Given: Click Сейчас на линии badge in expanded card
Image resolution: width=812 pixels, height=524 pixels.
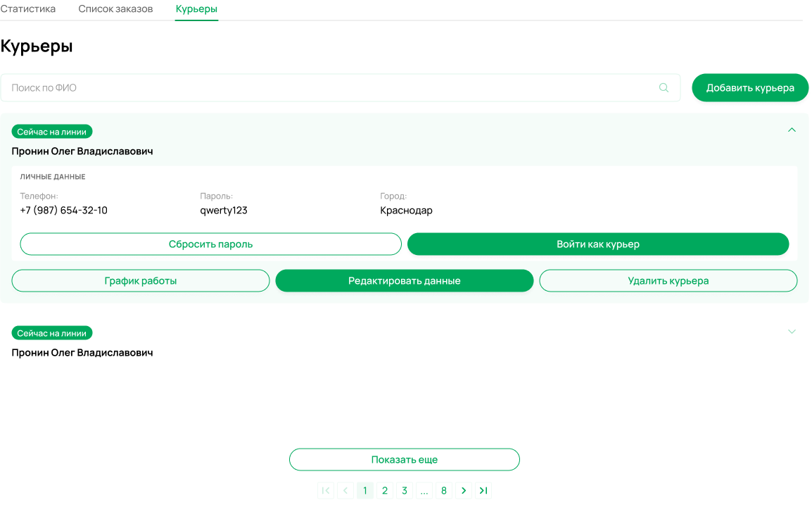Looking at the screenshot, I should tap(52, 132).
